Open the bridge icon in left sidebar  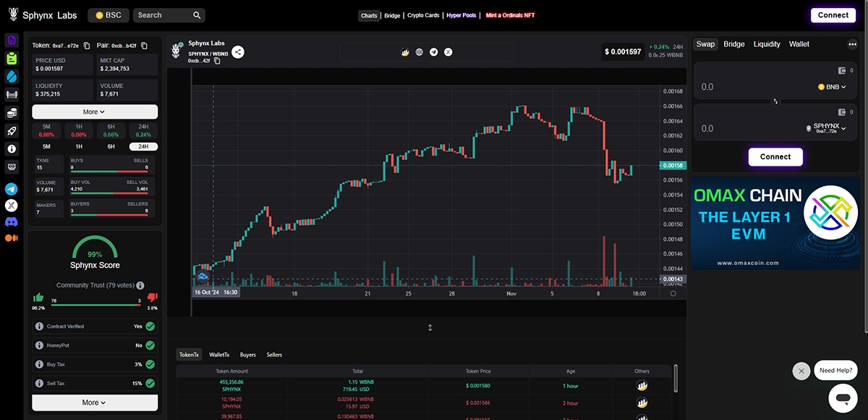coord(12,94)
